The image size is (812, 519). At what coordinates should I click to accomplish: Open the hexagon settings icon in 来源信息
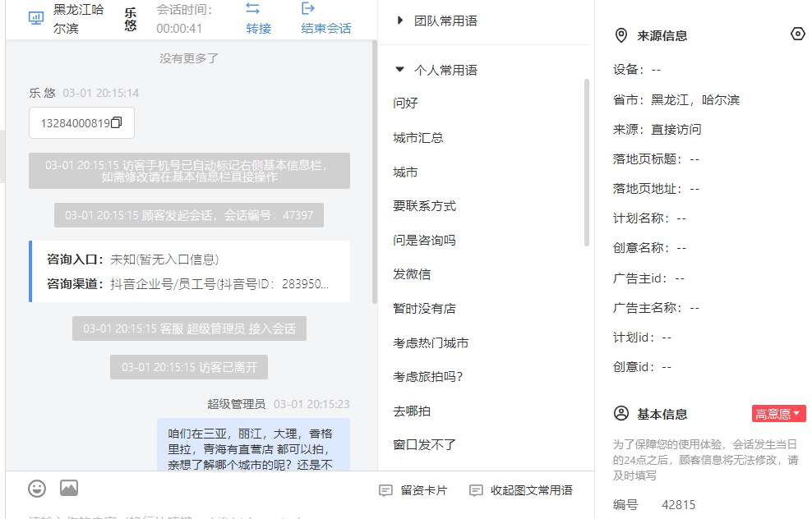point(798,34)
